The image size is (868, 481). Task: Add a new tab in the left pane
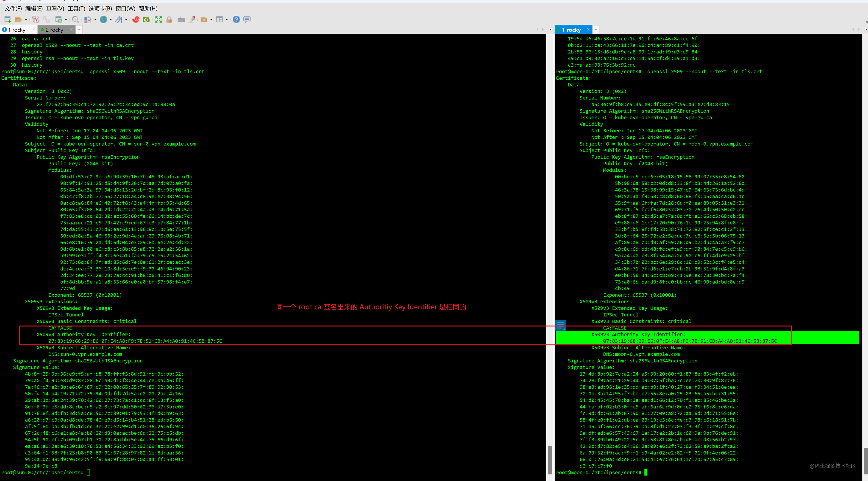pos(79,29)
